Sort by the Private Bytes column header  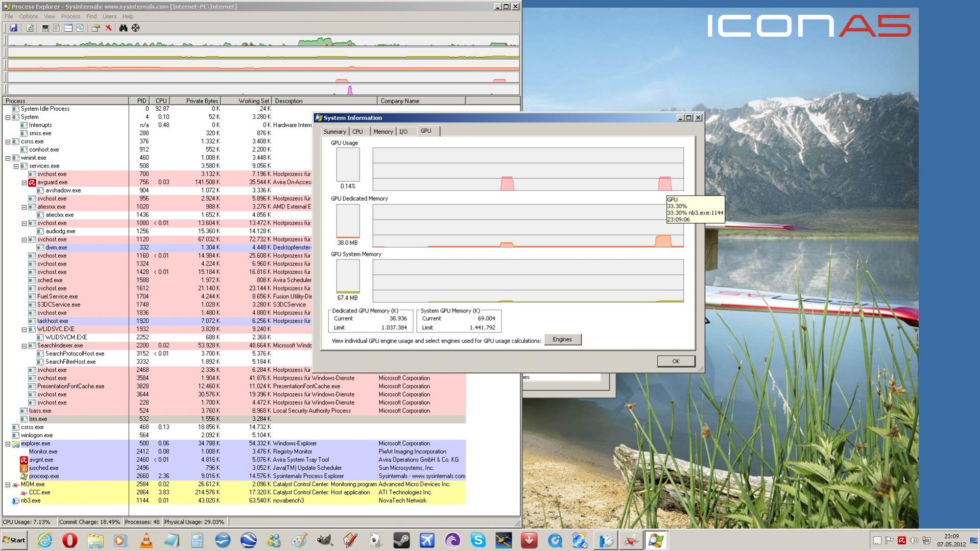point(196,101)
